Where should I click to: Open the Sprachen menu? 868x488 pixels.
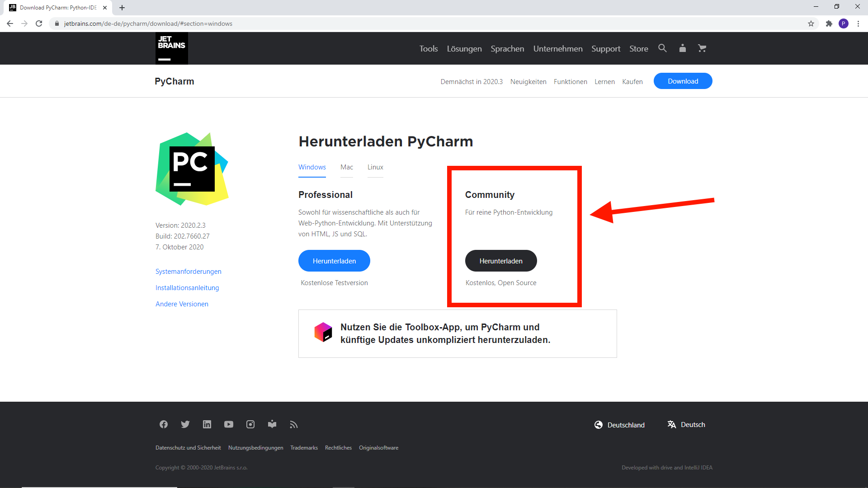pyautogui.click(x=507, y=48)
